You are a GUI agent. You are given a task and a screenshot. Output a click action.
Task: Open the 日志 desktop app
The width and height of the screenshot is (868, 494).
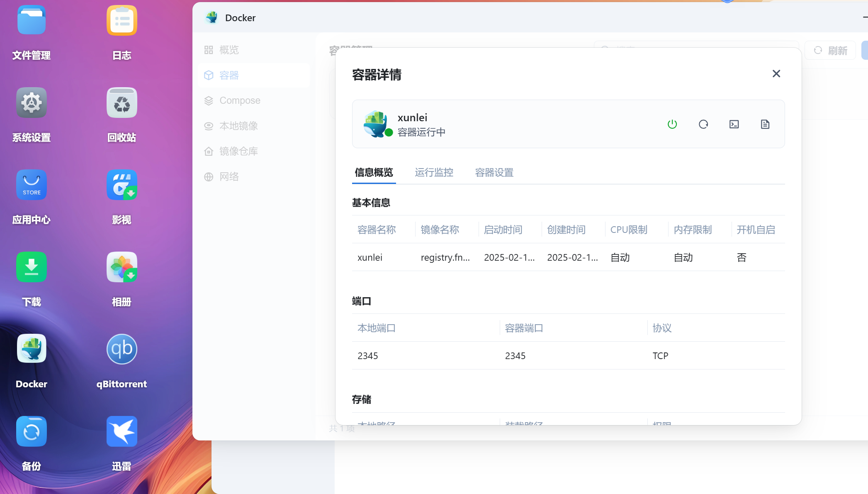[x=122, y=20]
